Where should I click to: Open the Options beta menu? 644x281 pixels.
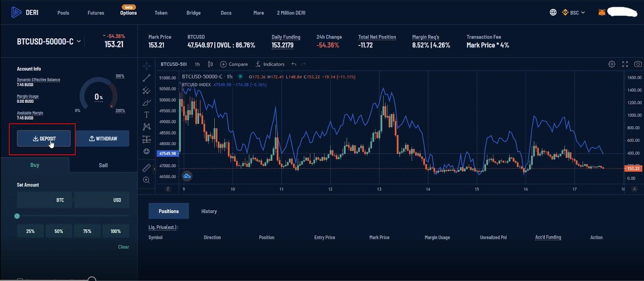[x=128, y=11]
